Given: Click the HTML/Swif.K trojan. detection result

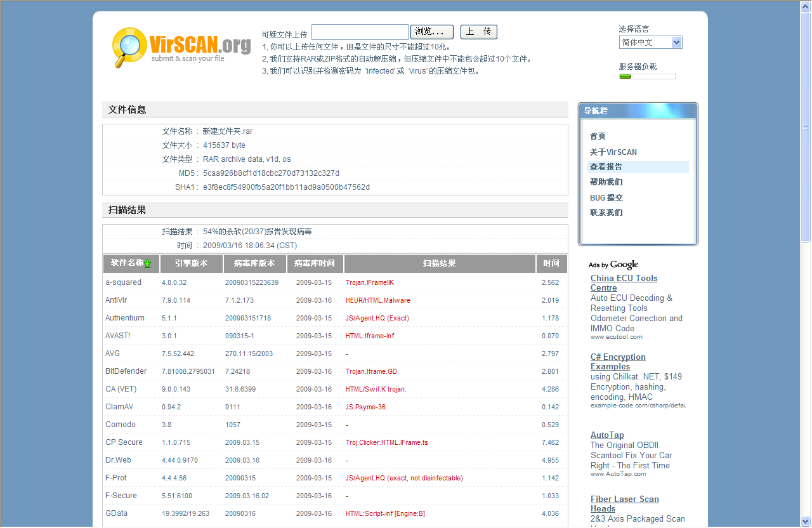Looking at the screenshot, I should [376, 389].
